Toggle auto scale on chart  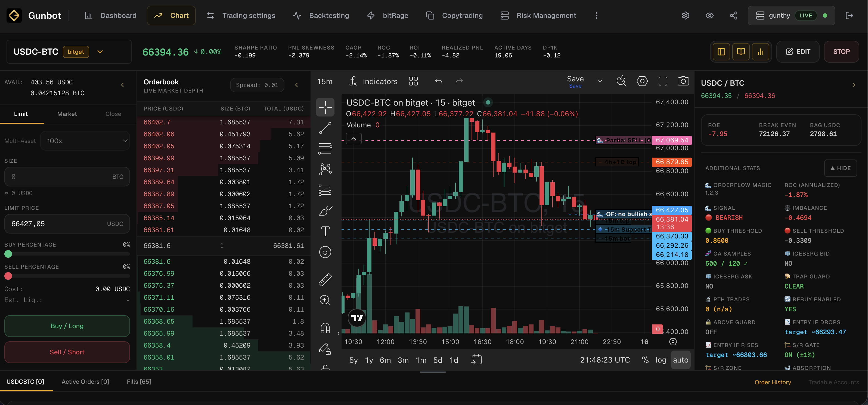[x=681, y=360]
